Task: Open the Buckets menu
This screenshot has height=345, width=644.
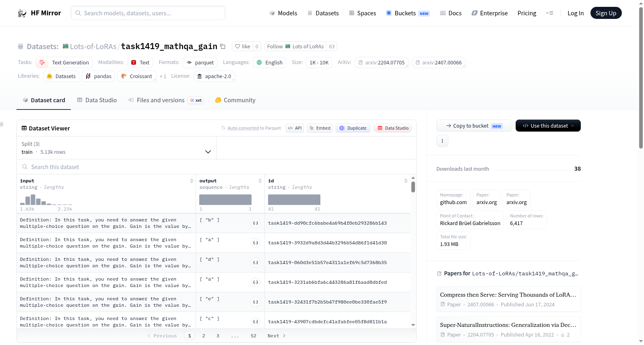Action: coord(408,13)
